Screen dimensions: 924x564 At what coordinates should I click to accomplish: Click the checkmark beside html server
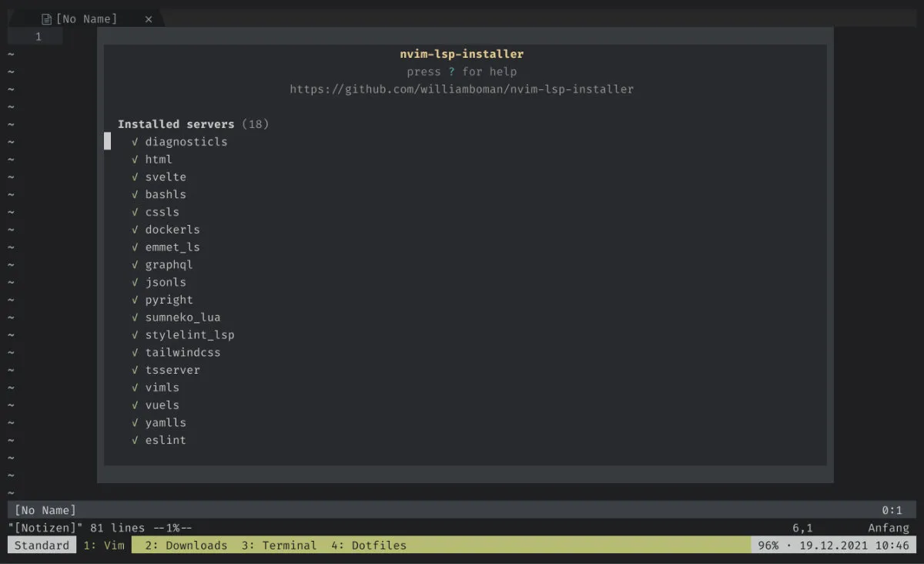tap(135, 159)
